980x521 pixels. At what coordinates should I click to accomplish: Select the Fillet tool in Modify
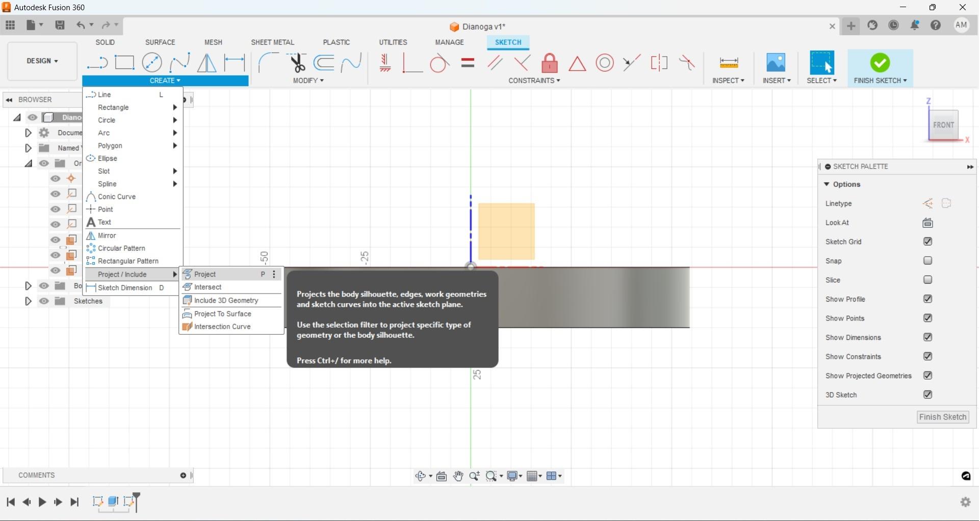268,63
